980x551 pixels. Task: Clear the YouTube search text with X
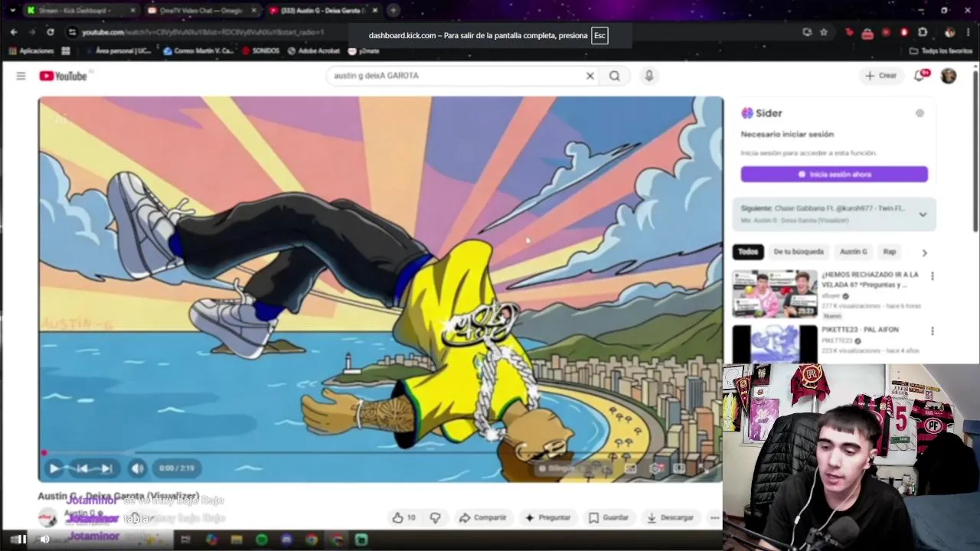click(590, 76)
